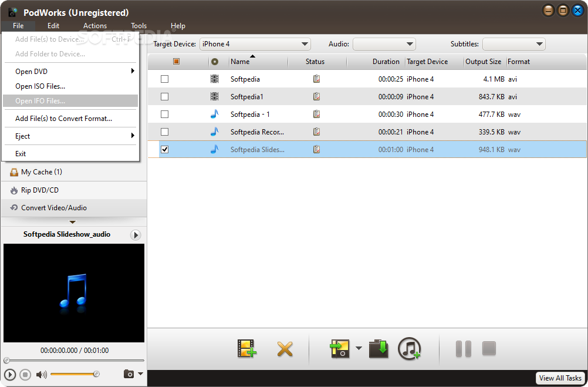
Task: Click the play arrow beside Softpedia Slideshow_audio title
Action: pyautogui.click(x=136, y=235)
